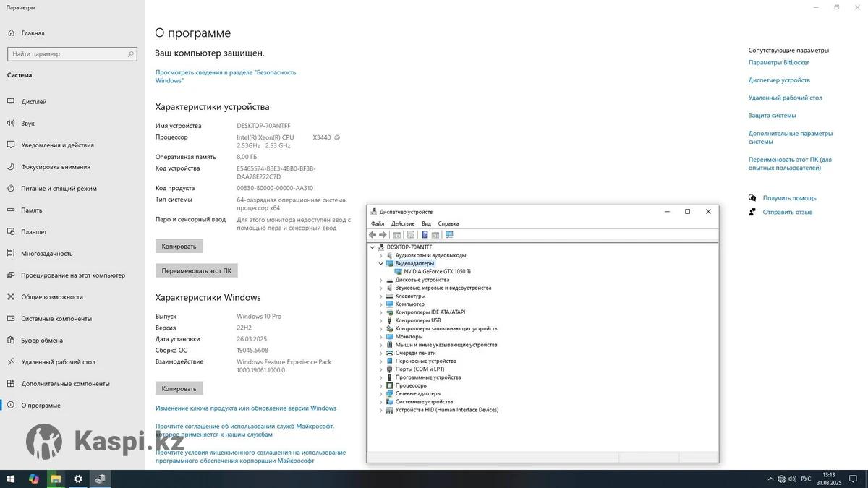This screenshot has height=488, width=868.
Task: Collapse the DESKTOP-70ANTFF root node
Action: click(x=373, y=247)
